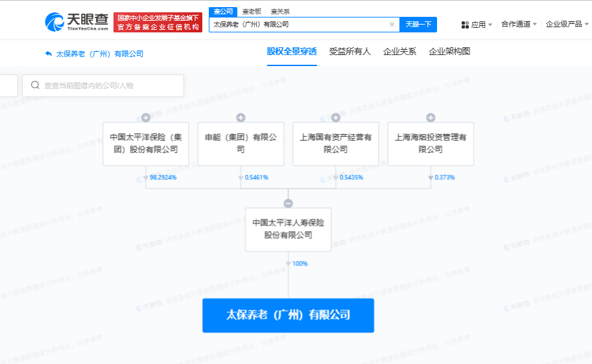Click the magnifier icon in the graph search
This screenshot has height=364, width=592.
pyautogui.click(x=34, y=85)
